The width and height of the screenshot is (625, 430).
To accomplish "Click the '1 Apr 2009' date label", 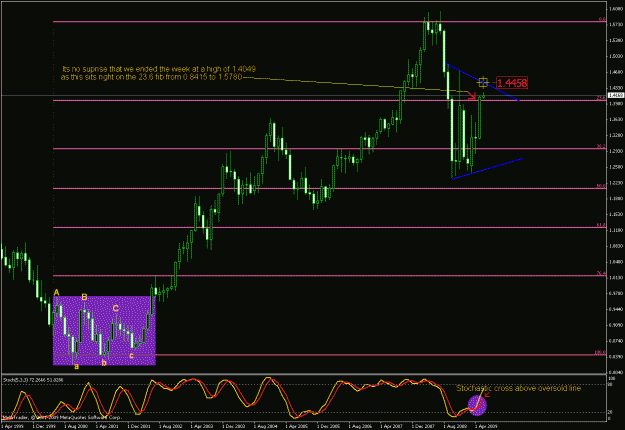I will click(487, 426).
